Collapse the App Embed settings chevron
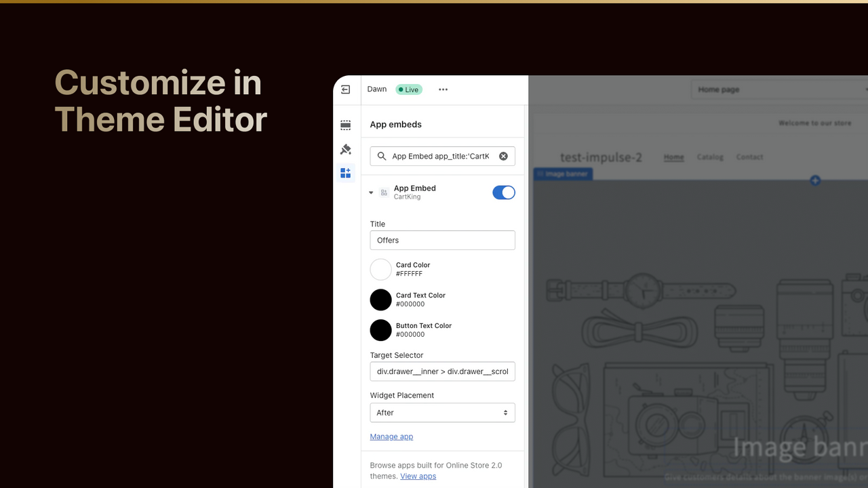This screenshot has height=488, width=868. [371, 192]
